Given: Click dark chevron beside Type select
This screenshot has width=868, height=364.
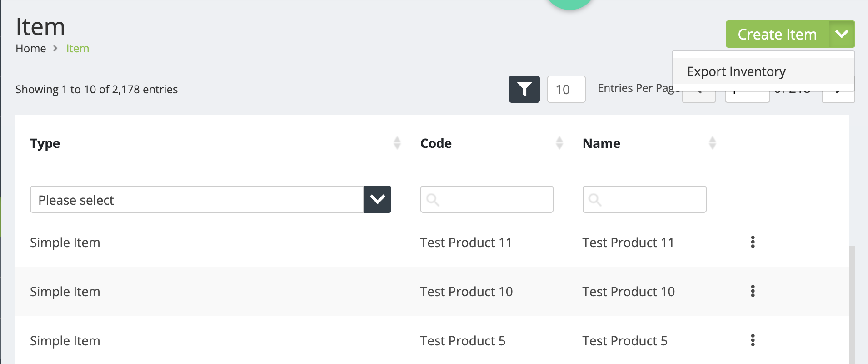Looking at the screenshot, I should (377, 199).
